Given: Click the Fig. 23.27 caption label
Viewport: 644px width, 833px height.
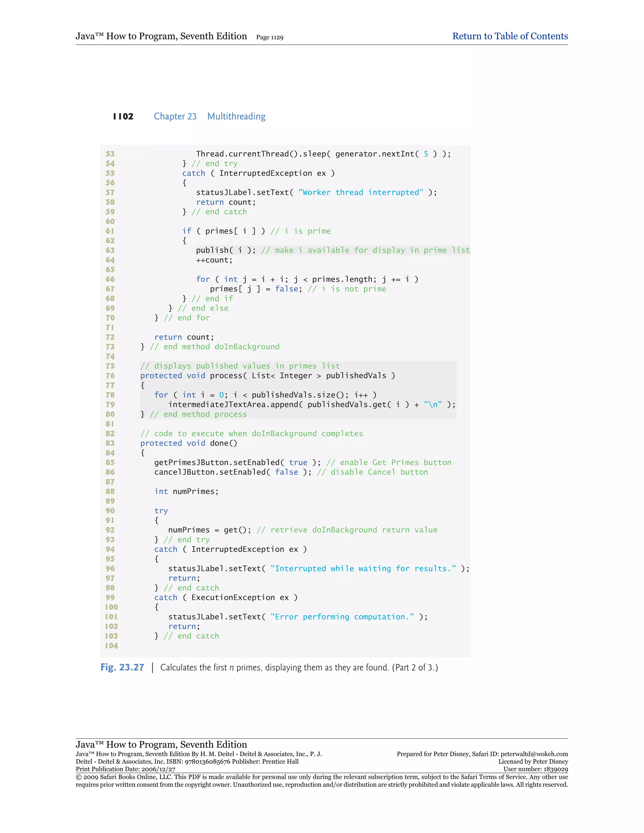Looking at the screenshot, I should click(x=122, y=667).
